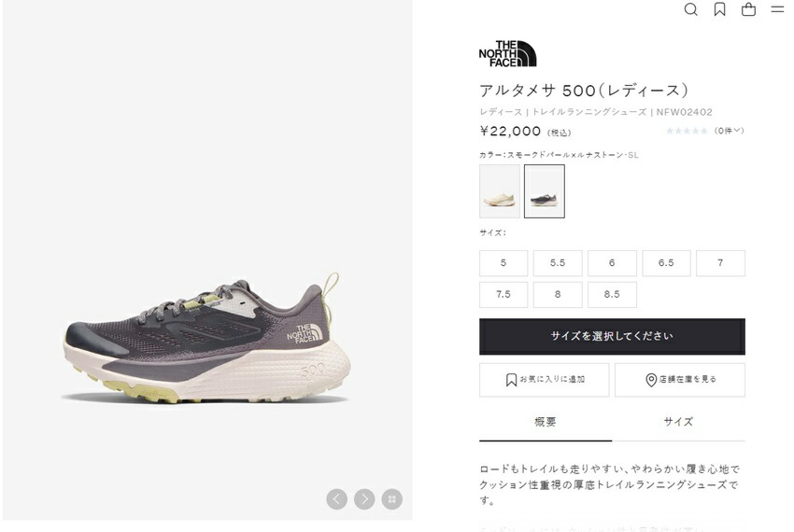This screenshot has height=532, width=794.
Task: Select the cream colorway swatch
Action: coord(500,191)
